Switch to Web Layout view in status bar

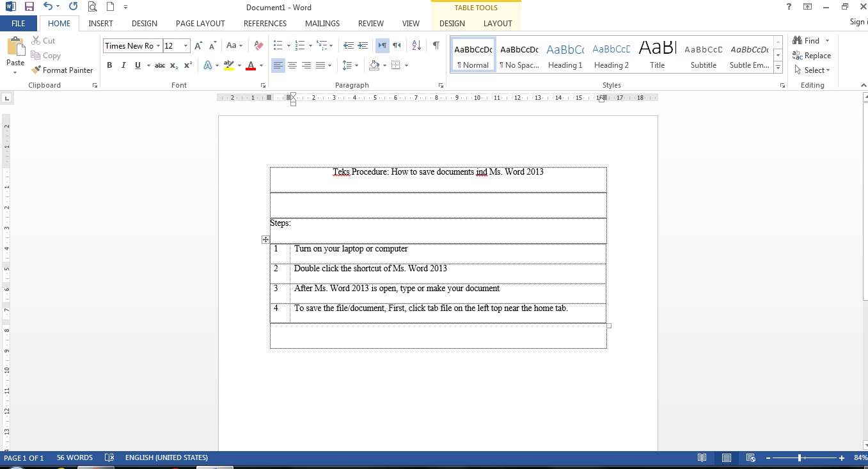coord(750,457)
